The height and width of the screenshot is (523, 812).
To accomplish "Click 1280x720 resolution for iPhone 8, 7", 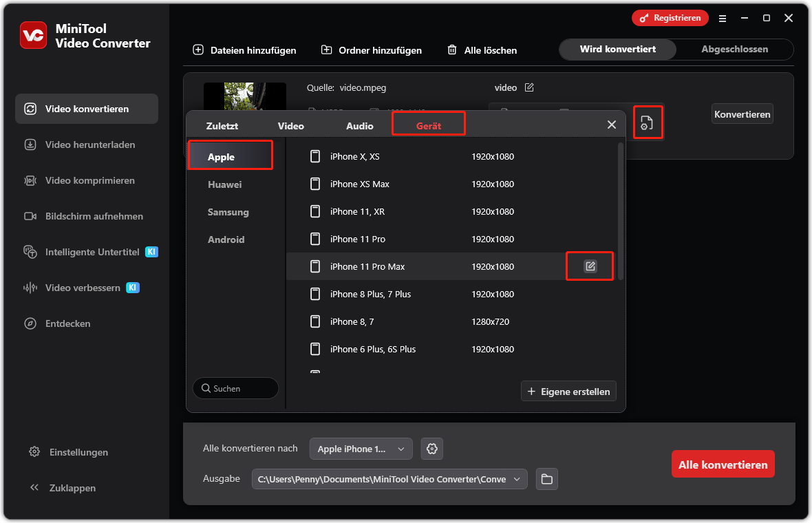I will tap(490, 321).
